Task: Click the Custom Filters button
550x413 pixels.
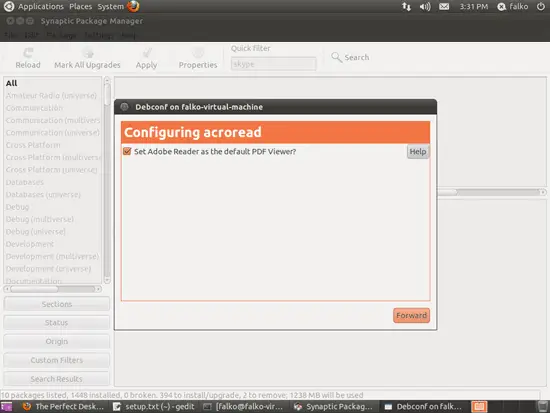Action: [x=56, y=360]
